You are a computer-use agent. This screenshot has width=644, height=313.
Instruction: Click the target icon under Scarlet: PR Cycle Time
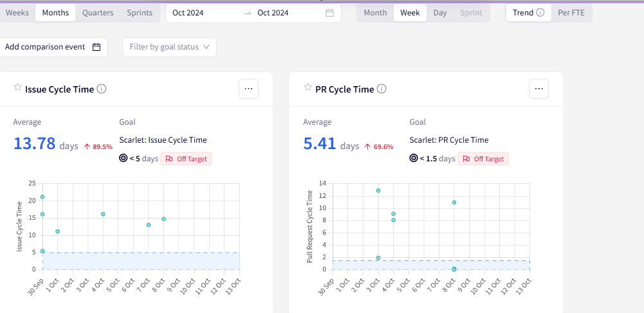point(414,158)
